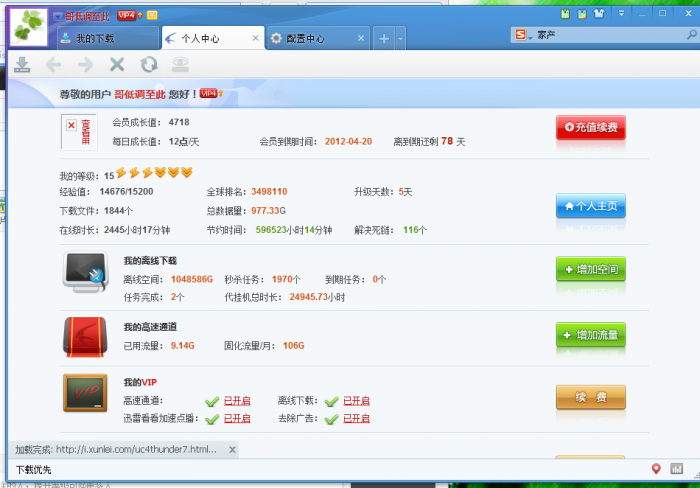Click the green check beside 离线下载
Image resolution: width=700 pixels, height=488 pixels.
point(331,401)
